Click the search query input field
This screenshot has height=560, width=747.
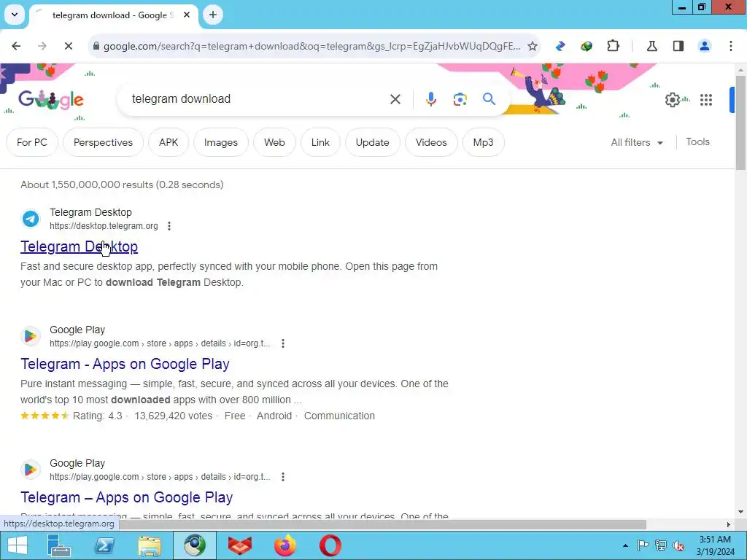tap(258, 99)
